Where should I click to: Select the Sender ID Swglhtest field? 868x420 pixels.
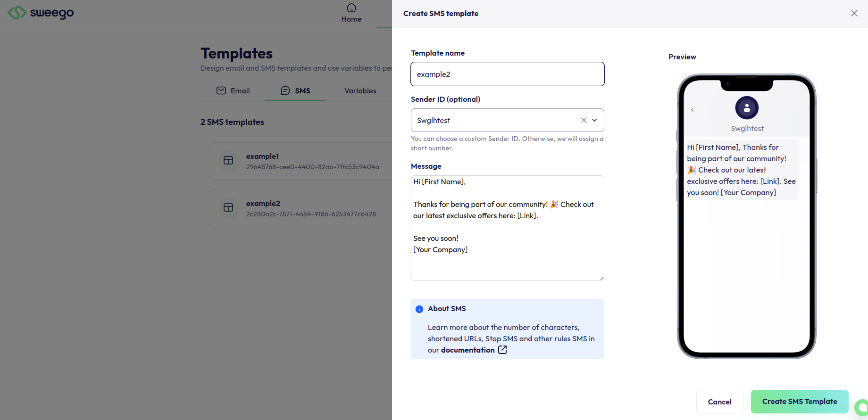[508, 120]
